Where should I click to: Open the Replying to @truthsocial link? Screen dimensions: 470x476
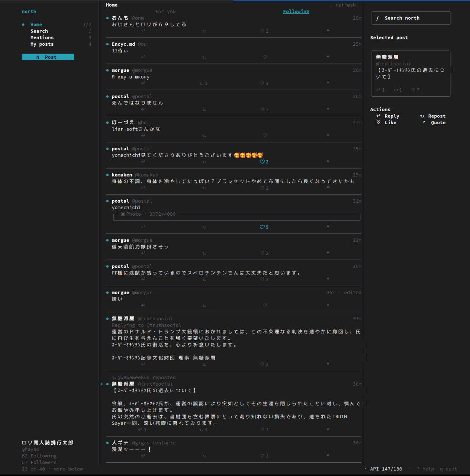147,325
